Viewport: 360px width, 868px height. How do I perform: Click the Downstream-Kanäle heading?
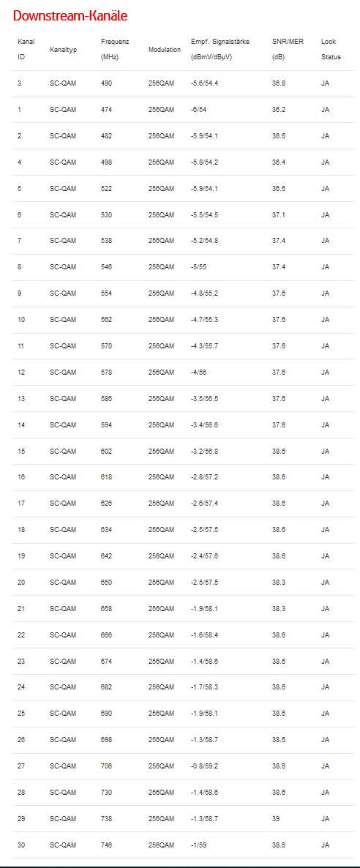point(70,16)
